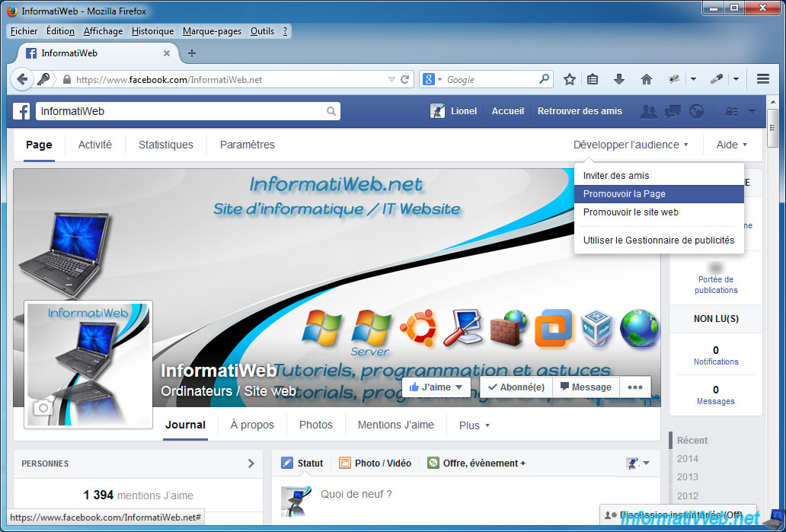Screen dimensions: 786x532
Task: Select Promouvoir la Page menu entry
Action: coord(659,194)
